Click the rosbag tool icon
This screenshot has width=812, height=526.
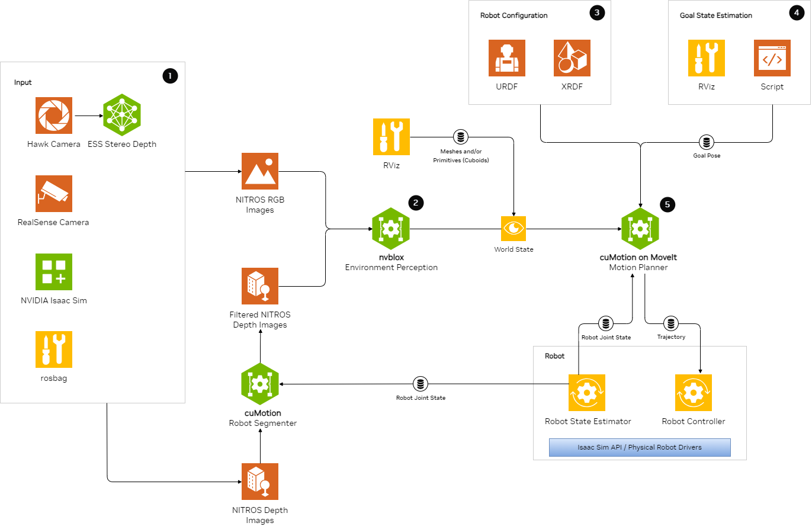tap(54, 349)
